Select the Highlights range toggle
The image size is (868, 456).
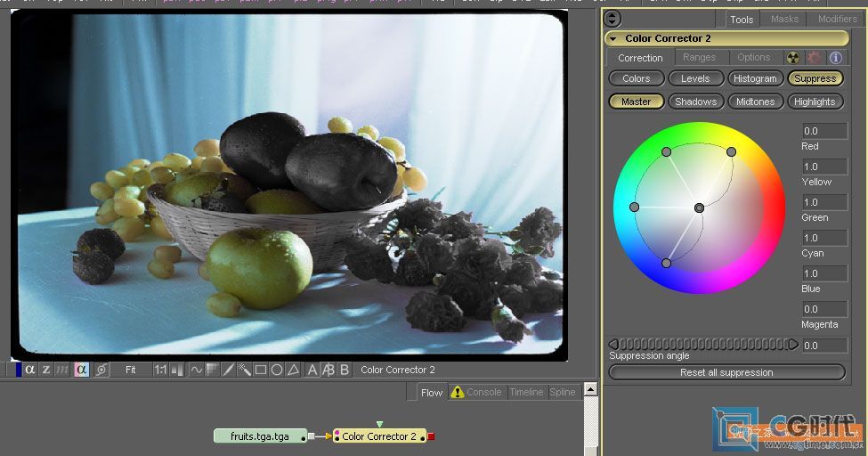tap(815, 102)
